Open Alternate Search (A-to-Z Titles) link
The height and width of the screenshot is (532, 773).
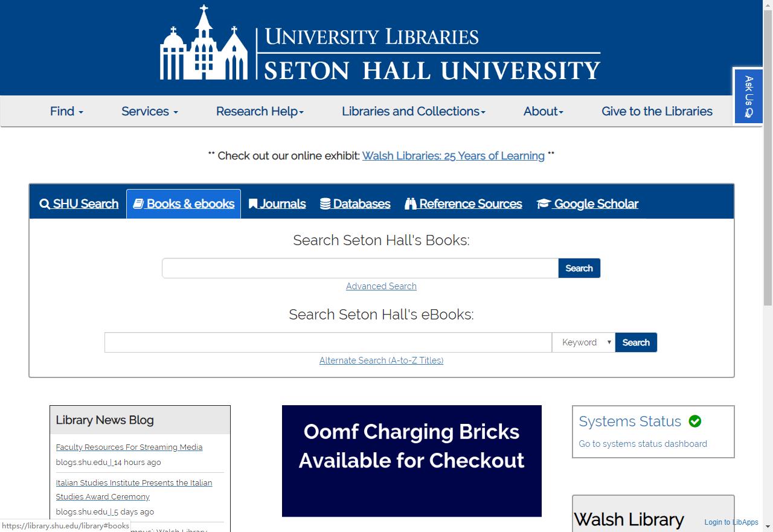pos(381,361)
